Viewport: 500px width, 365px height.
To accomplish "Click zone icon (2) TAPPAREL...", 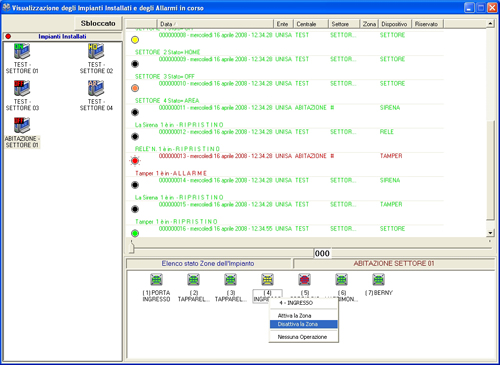I will click(193, 279).
